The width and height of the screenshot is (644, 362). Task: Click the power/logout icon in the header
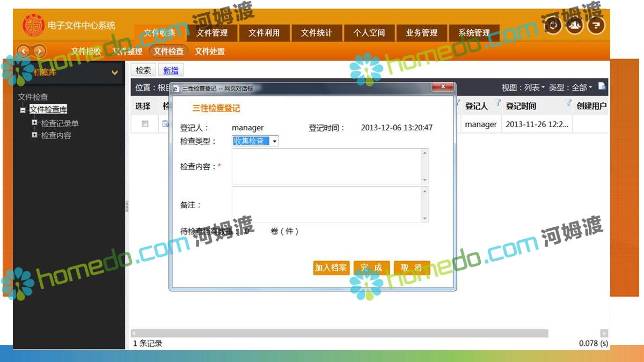[554, 25]
